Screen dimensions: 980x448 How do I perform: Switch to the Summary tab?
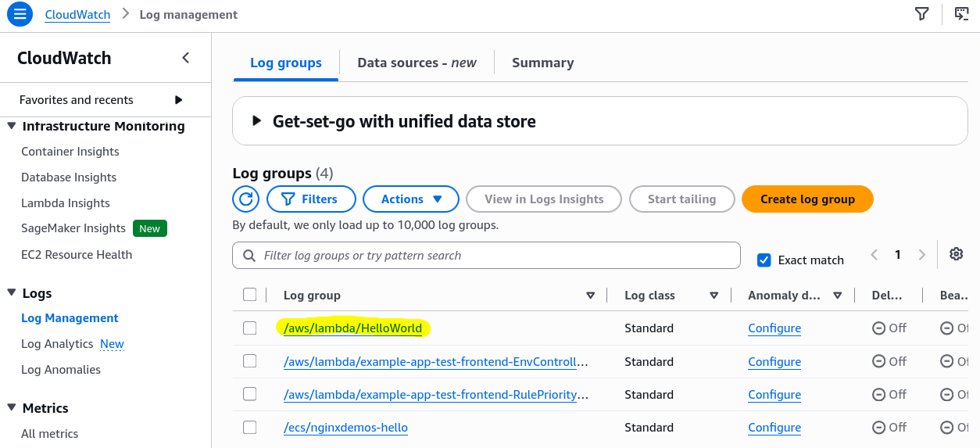coord(542,63)
